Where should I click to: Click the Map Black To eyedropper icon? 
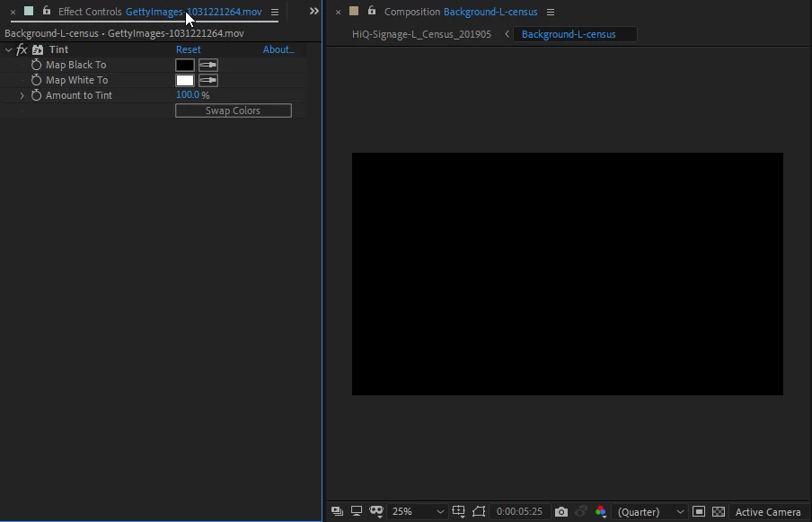coord(208,66)
